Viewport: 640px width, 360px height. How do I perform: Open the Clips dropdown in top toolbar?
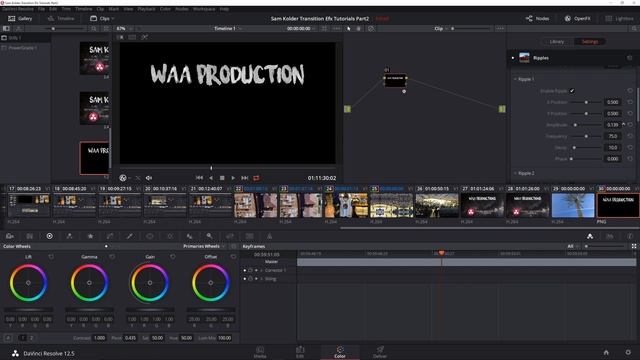[x=102, y=18]
